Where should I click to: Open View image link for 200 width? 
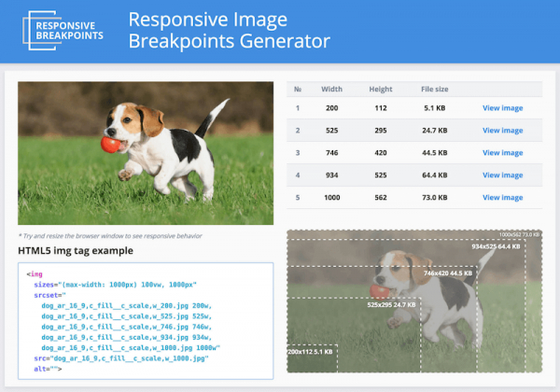[502, 108]
